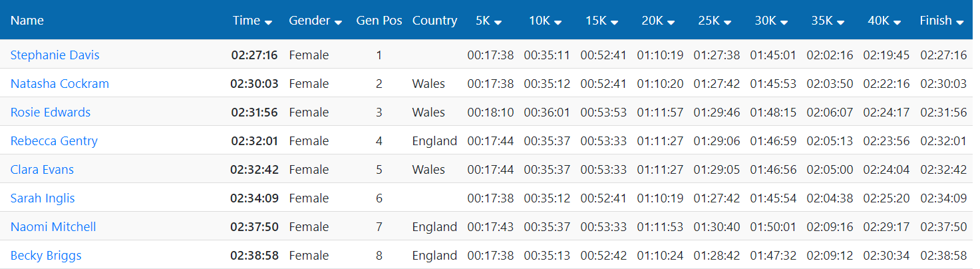The image size is (980, 269).
Task: Open the Gender column sort arrow
Action: point(338,22)
